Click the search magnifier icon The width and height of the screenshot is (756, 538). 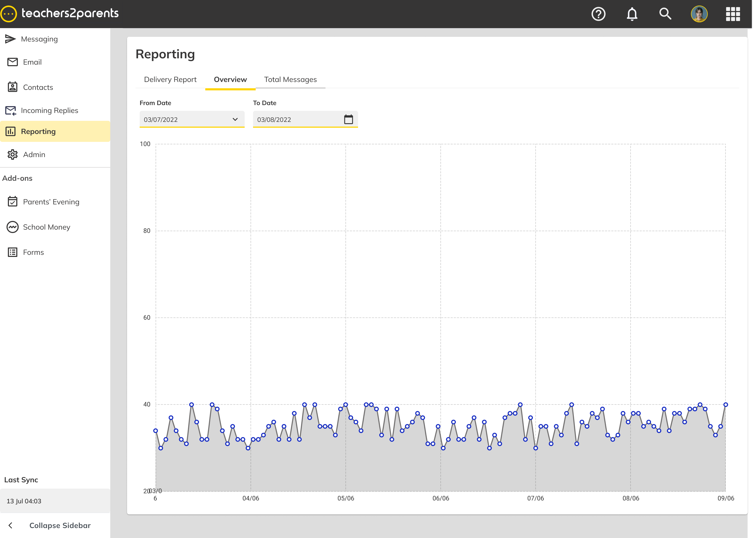665,14
